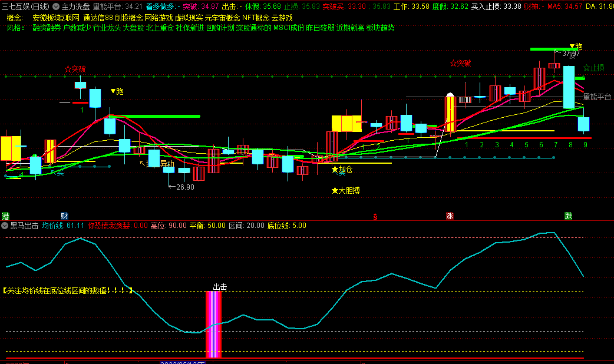
Task: Click the 量能平台: 34.21 value
Action: click(117, 6)
